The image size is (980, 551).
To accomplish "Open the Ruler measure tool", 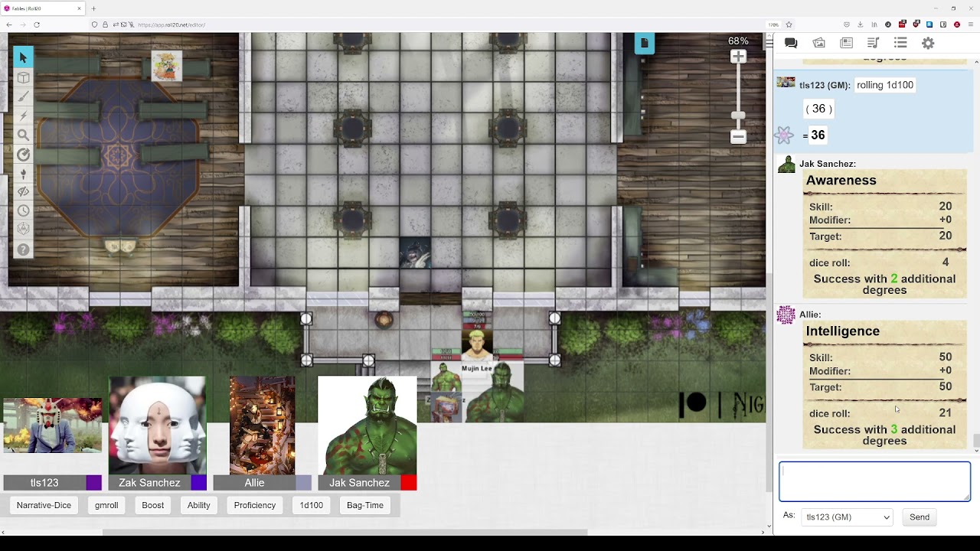I will tap(23, 154).
